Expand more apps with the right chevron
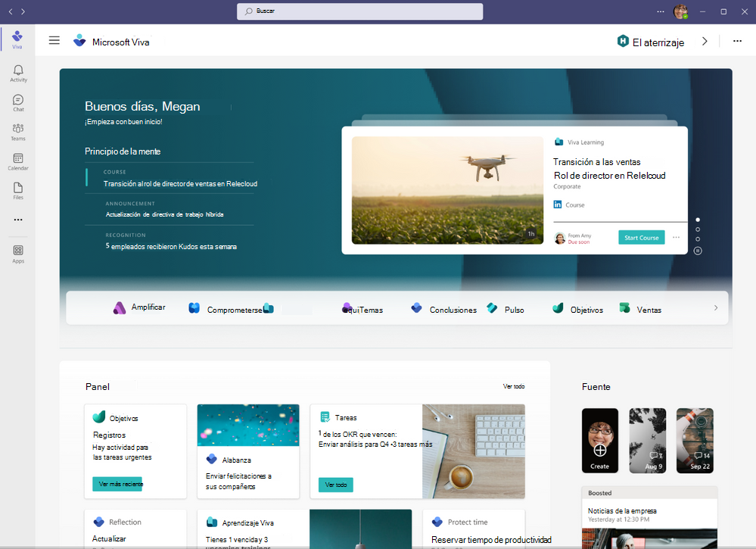 715,307
